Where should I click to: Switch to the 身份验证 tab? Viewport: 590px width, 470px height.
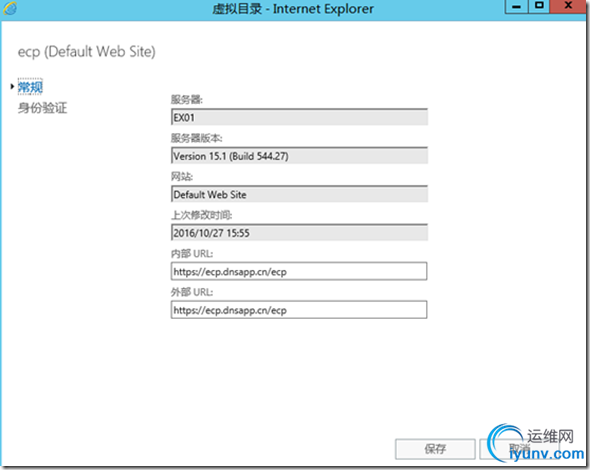(43, 108)
